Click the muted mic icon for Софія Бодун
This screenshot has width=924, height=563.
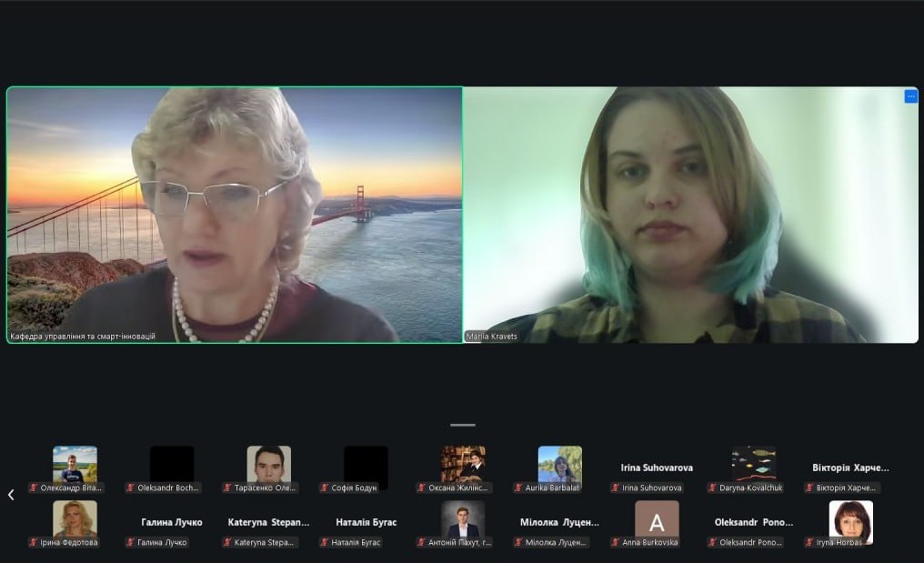[x=325, y=488]
